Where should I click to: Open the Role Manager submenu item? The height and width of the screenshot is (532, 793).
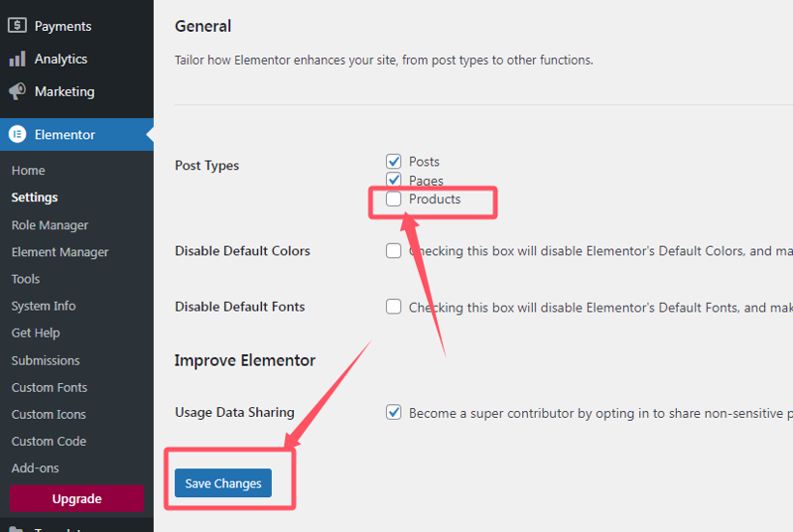point(50,225)
